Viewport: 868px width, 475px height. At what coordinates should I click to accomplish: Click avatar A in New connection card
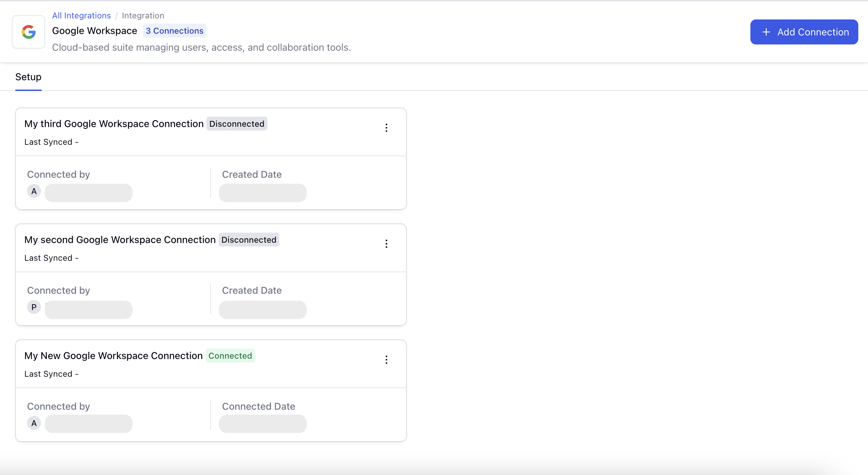(x=34, y=423)
